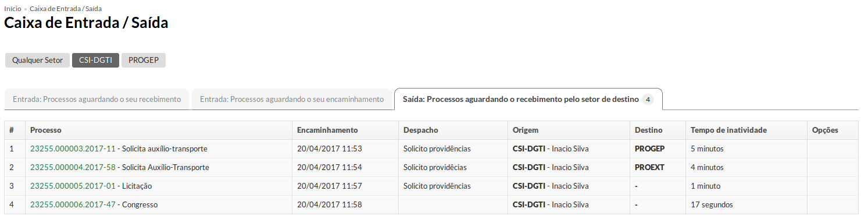Open process 23255.000003.2017-11 link
The width and height of the screenshot is (868, 219).
73,149
